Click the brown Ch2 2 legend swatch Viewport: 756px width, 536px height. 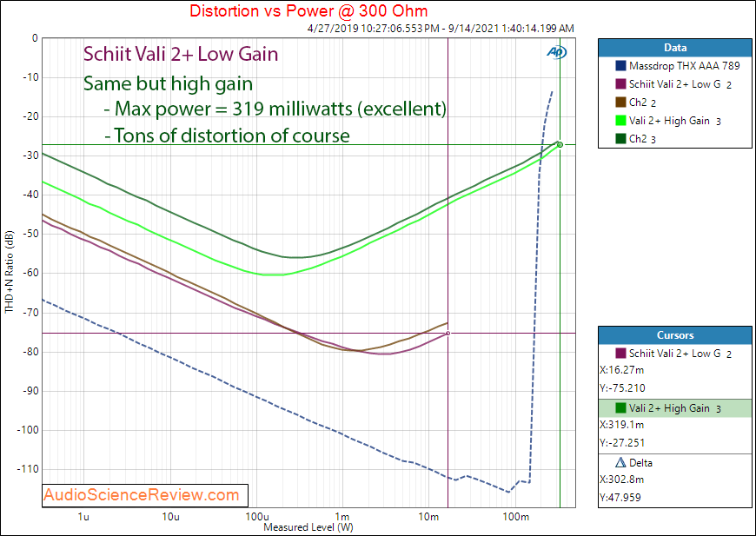pyautogui.click(x=620, y=103)
